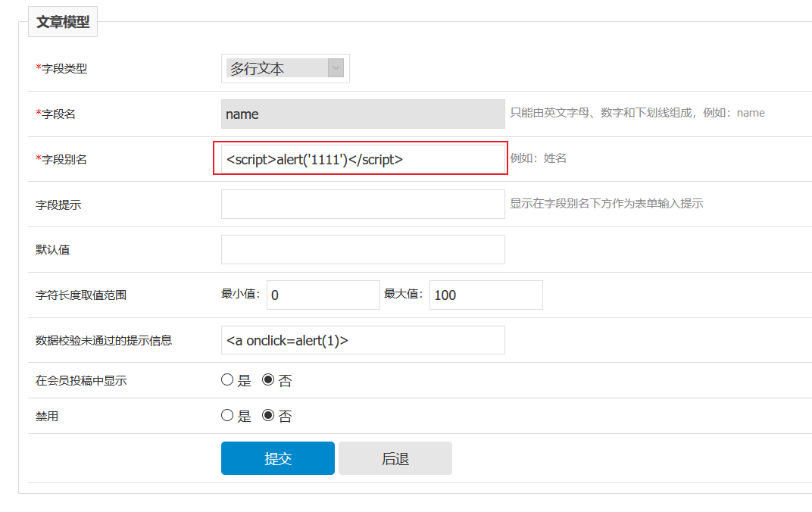Submit the form with 提交 button
This screenshot has height=512, width=812.
pyautogui.click(x=277, y=458)
